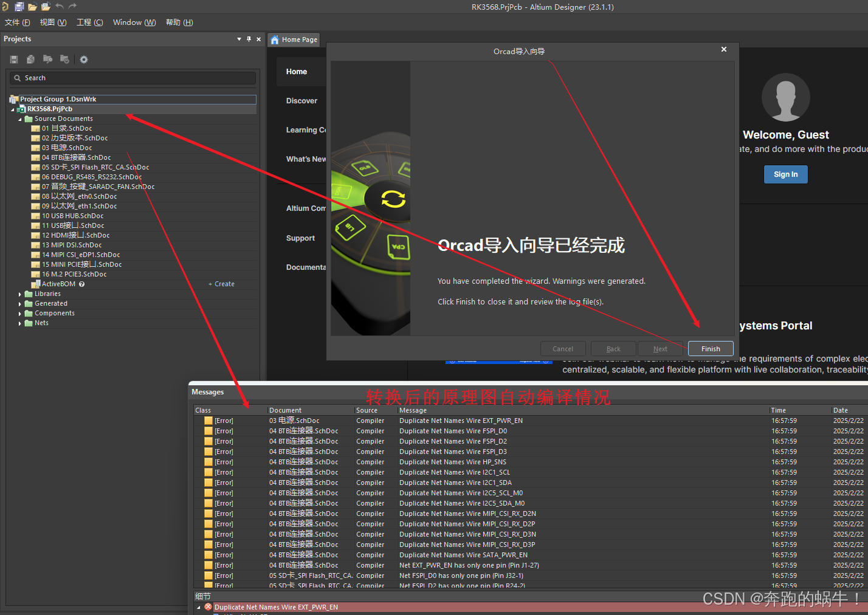The width and height of the screenshot is (868, 615).
Task: Click the Projects panel Search field
Action: pyautogui.click(x=133, y=78)
